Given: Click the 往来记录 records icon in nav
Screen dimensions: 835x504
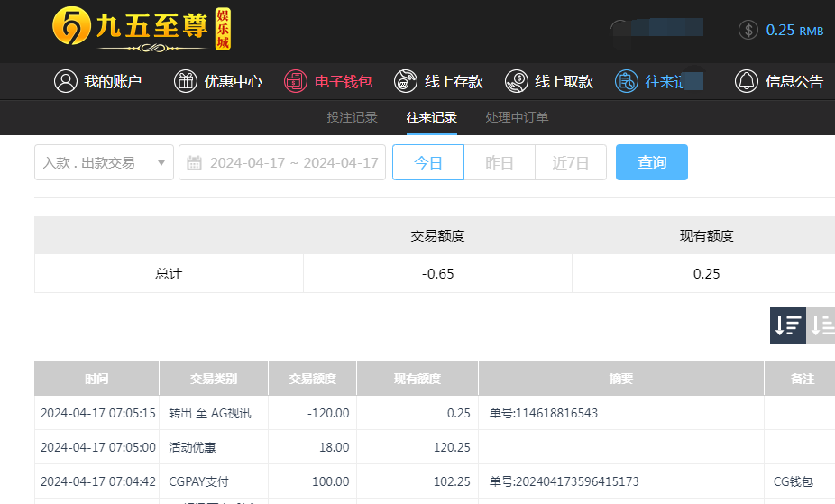Looking at the screenshot, I should [x=626, y=81].
